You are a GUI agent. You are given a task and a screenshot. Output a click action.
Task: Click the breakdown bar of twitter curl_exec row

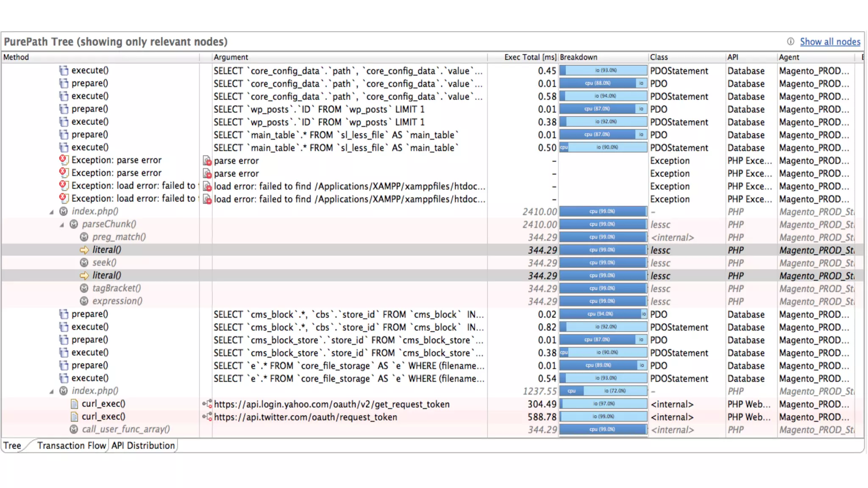603,417
